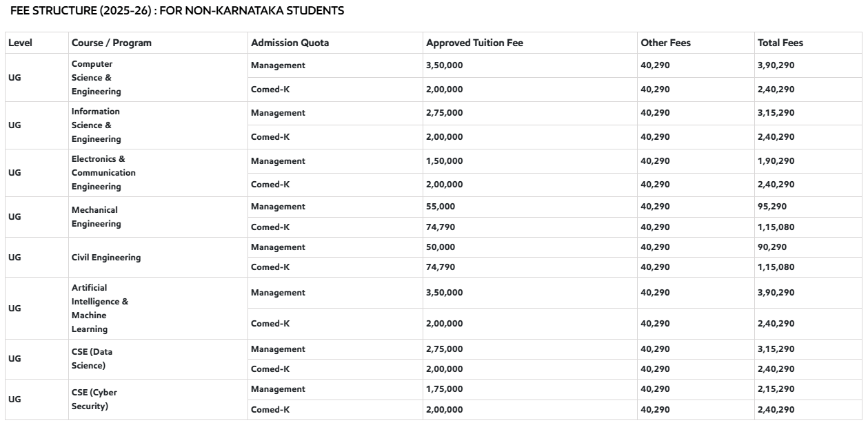
Task: Click the fee structure heading for non-Karnataka students
Action: click(177, 11)
